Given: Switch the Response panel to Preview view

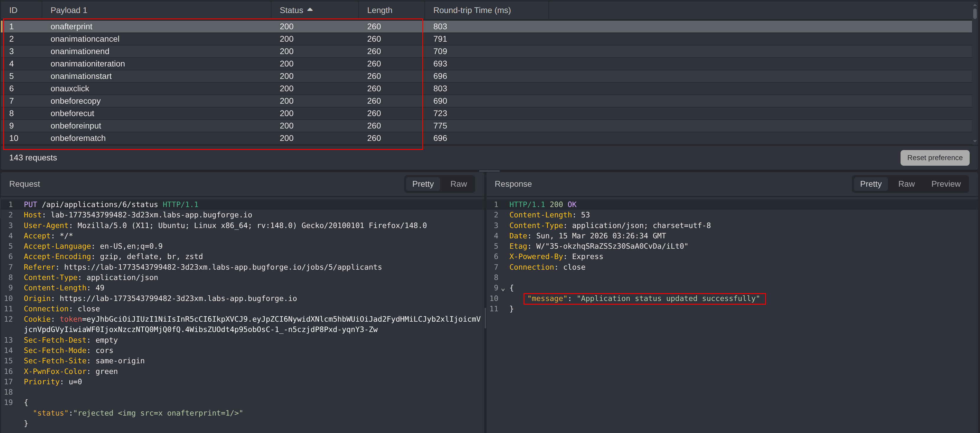Looking at the screenshot, I should (946, 184).
